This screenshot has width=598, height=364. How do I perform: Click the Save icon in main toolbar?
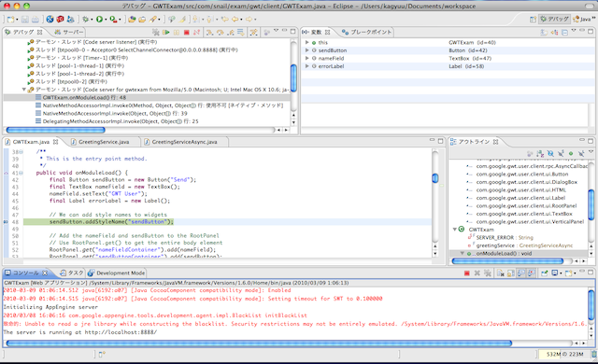pos(25,19)
